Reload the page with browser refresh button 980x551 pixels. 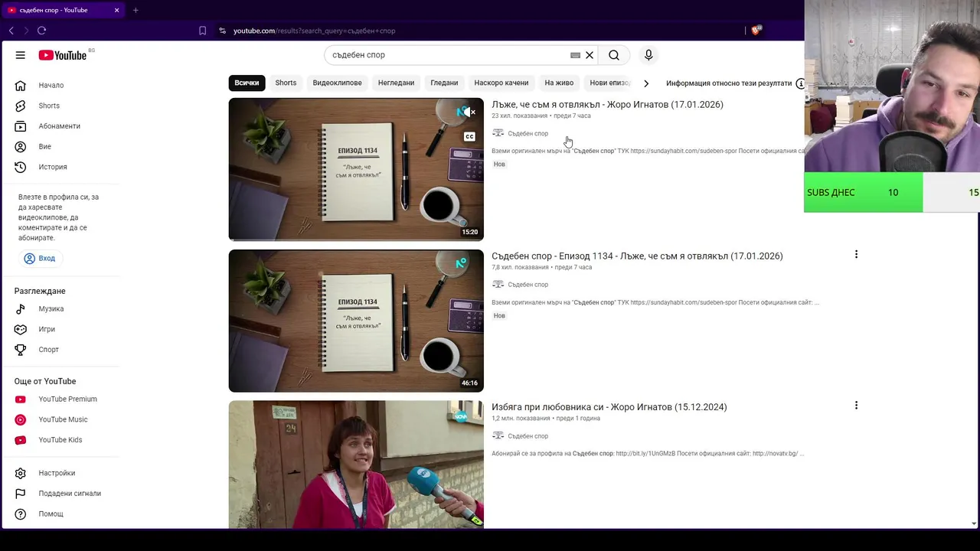tap(41, 31)
